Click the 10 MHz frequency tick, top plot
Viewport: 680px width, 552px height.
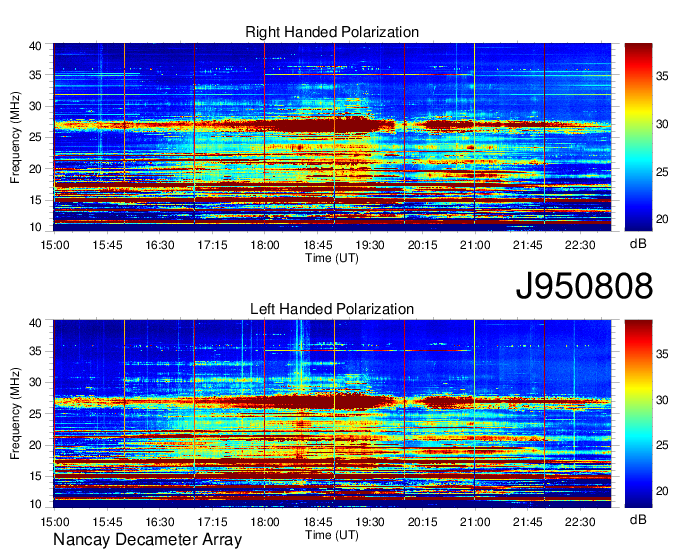(x=35, y=227)
